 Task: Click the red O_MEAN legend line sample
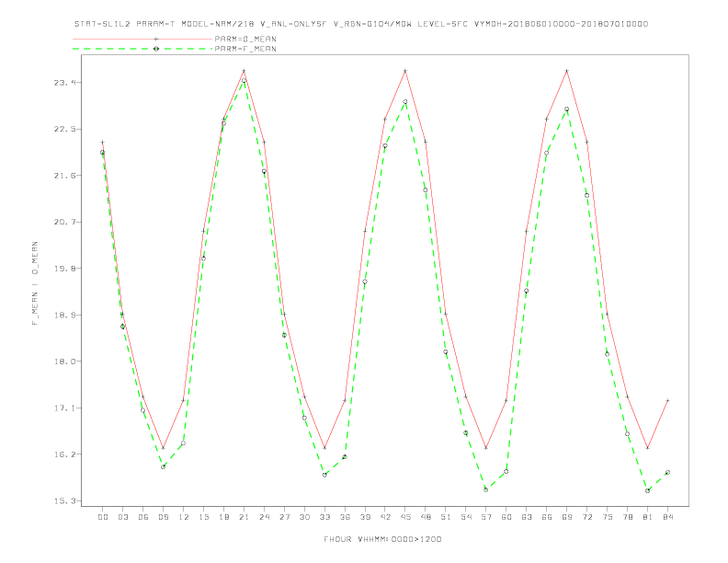click(142, 39)
